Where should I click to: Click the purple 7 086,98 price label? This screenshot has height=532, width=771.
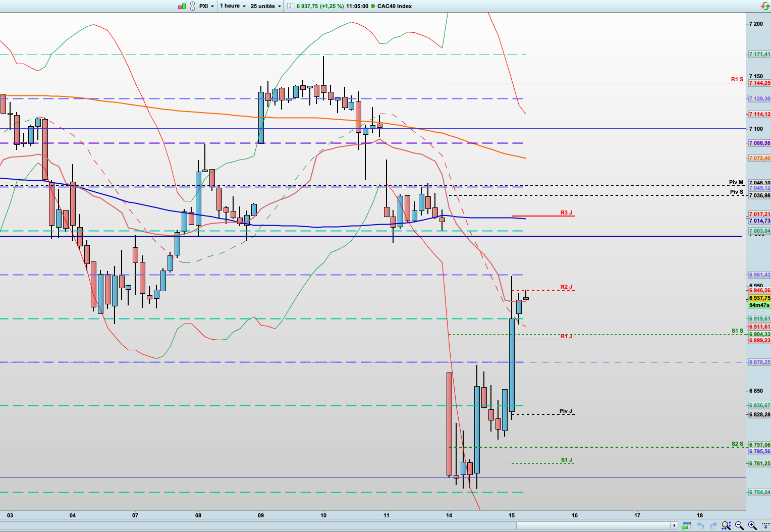(x=759, y=143)
